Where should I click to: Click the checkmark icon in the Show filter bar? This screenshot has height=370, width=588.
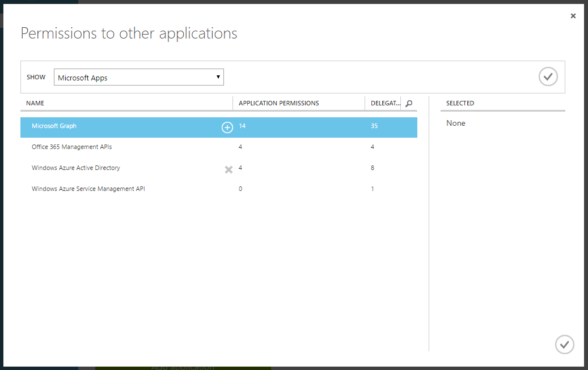(548, 76)
